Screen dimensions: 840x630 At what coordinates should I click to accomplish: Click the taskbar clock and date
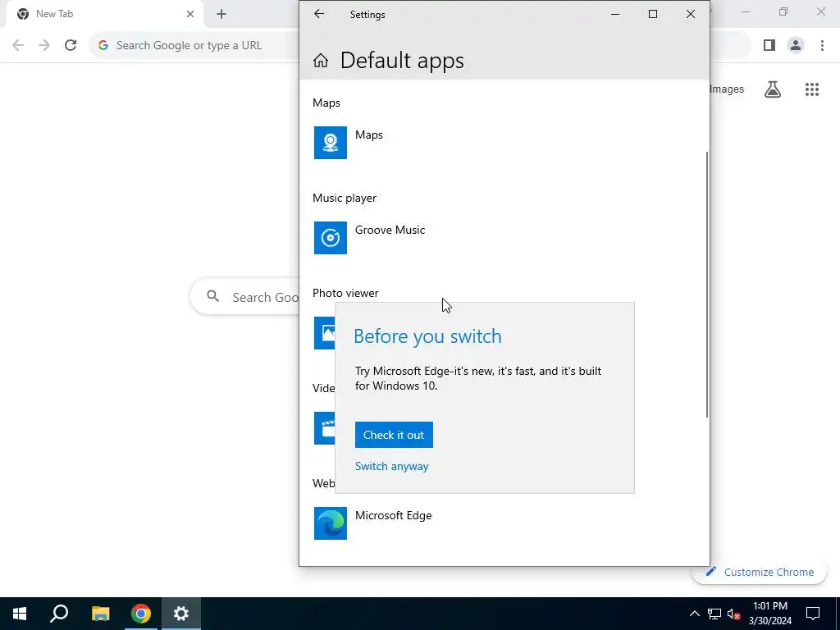(x=769, y=614)
